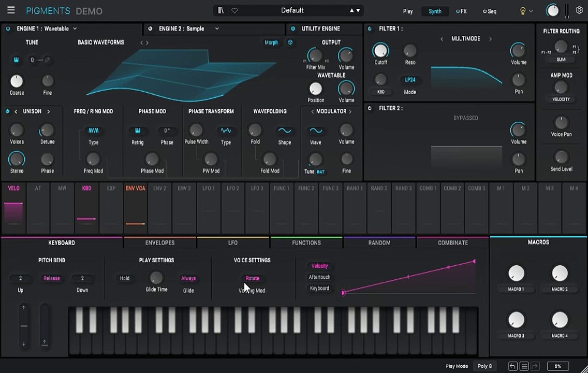Image resolution: width=588 pixels, height=373 pixels.
Task: Toggle Utility Engine power button
Action: coord(293,28)
